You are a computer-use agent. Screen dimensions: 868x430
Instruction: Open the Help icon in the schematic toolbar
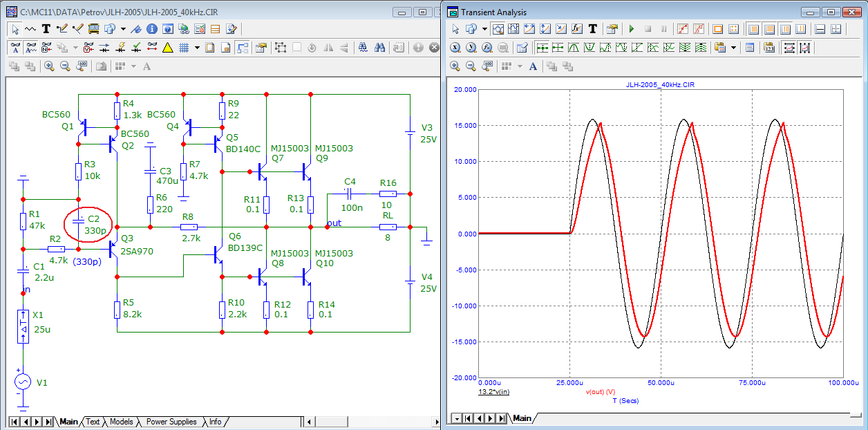click(x=167, y=29)
